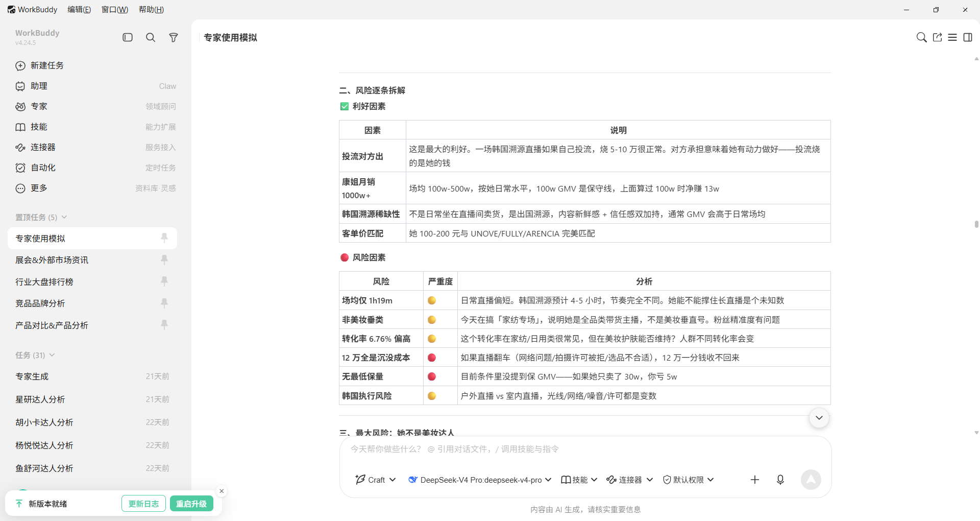The height and width of the screenshot is (521, 980).
Task: Toggle the right side panel icon
Action: point(968,37)
